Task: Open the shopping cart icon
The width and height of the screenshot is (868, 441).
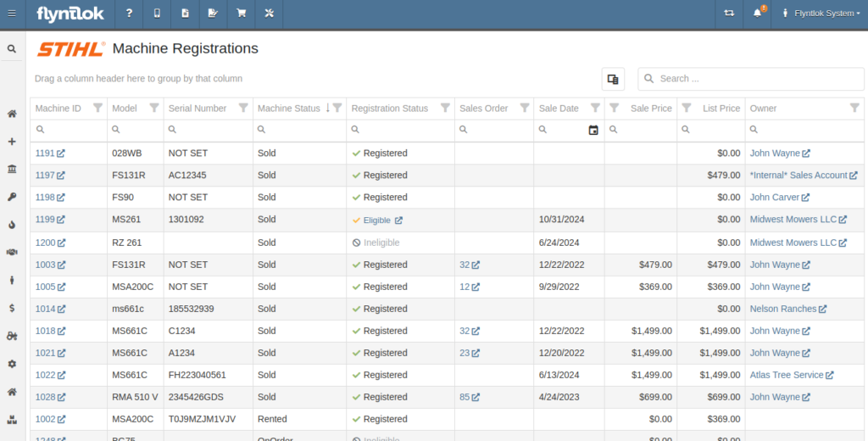Action: [x=242, y=14]
